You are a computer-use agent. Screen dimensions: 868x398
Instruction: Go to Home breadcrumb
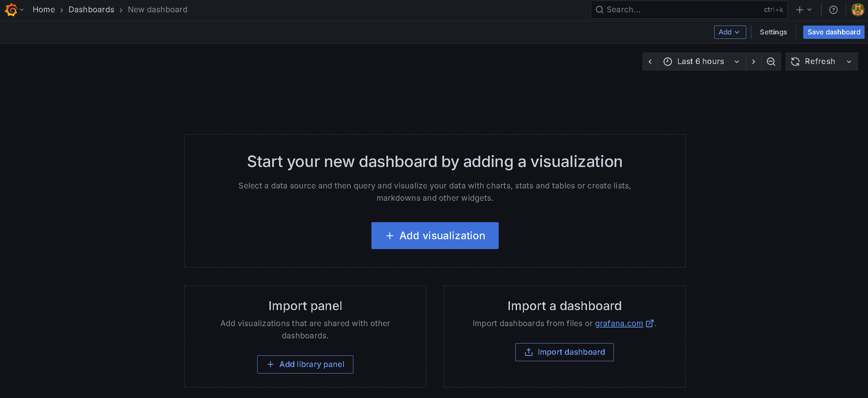[x=44, y=10]
